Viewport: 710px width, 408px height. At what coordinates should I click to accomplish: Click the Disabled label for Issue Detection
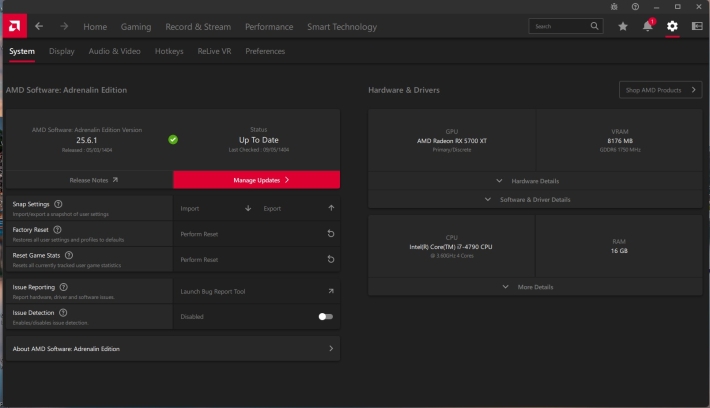coord(192,317)
